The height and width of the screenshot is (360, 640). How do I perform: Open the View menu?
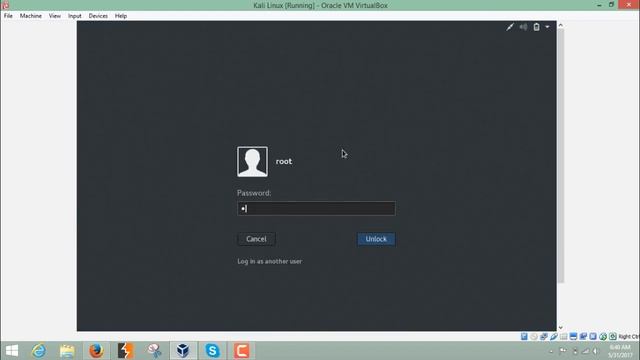tap(55, 16)
